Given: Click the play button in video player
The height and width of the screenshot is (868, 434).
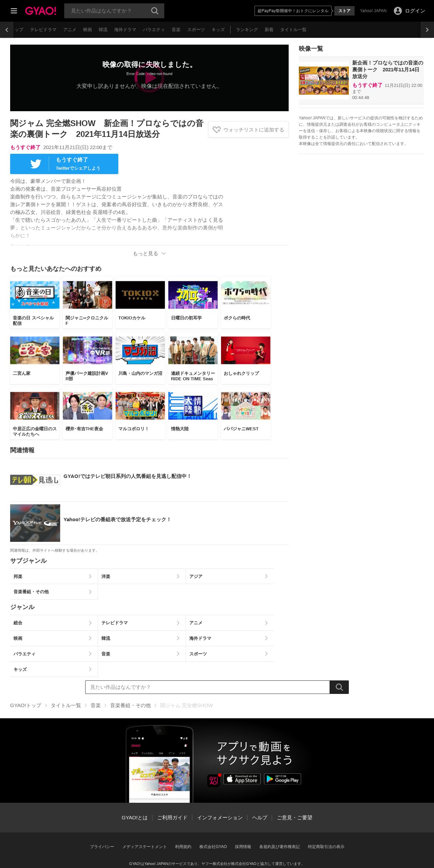Looking at the screenshot, I should 149,78.
